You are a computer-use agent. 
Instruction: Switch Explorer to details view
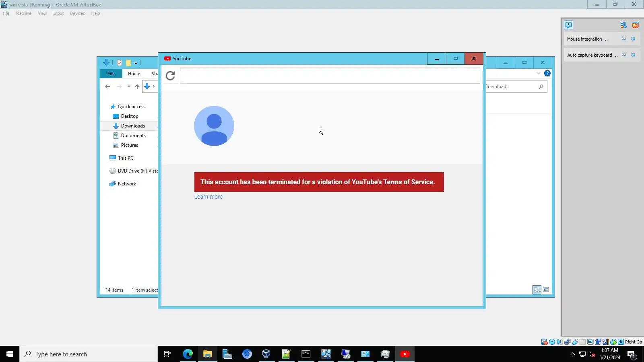tap(537, 290)
